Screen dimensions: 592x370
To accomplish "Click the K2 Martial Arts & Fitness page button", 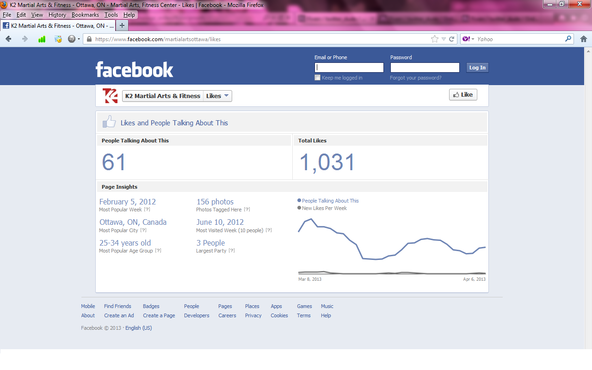I will 163,96.
